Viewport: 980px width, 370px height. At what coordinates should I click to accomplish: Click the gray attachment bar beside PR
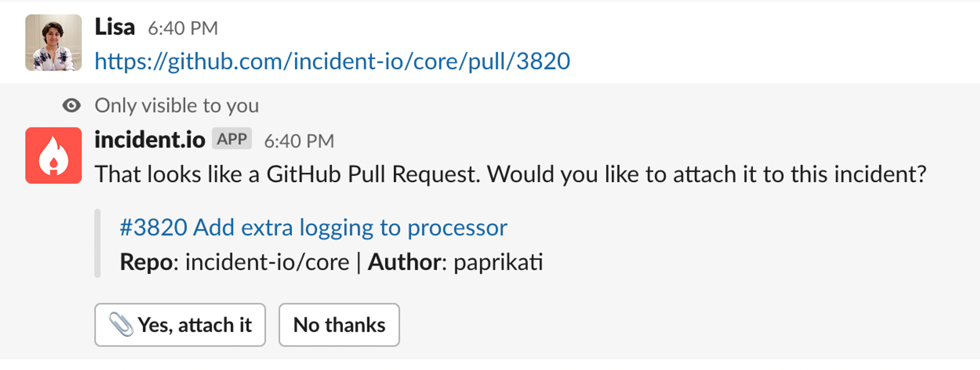point(98,244)
